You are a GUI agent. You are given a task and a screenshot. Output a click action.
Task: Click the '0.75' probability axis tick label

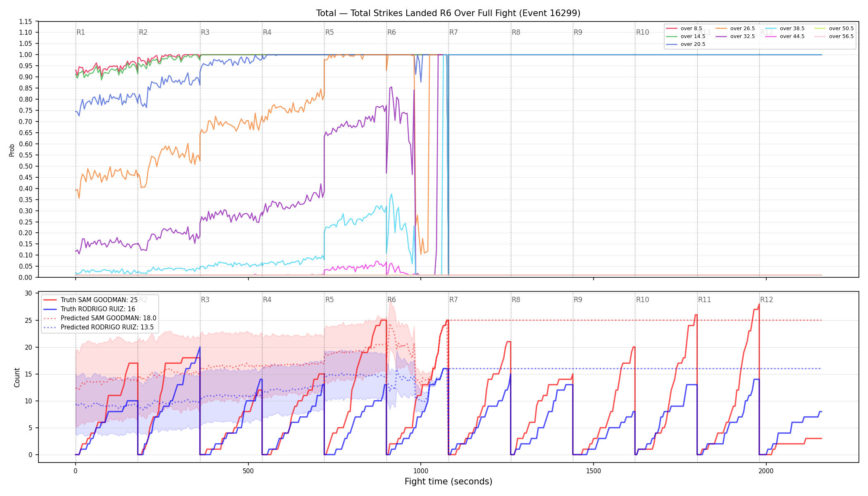26,110
